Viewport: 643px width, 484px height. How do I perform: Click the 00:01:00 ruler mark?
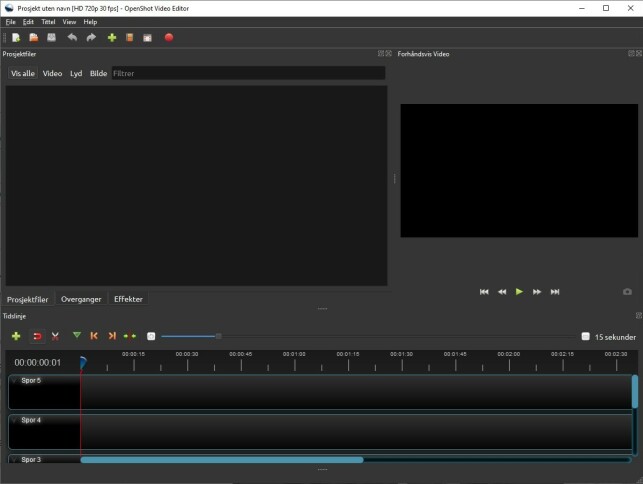click(294, 354)
